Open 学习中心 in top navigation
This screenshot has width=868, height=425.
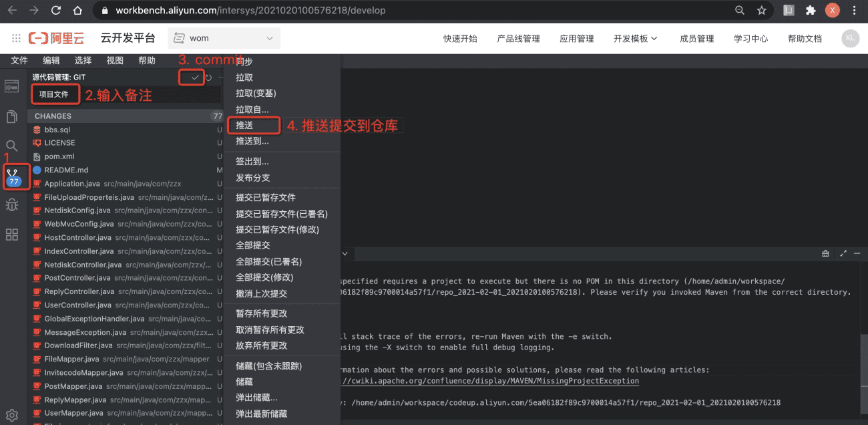750,39
